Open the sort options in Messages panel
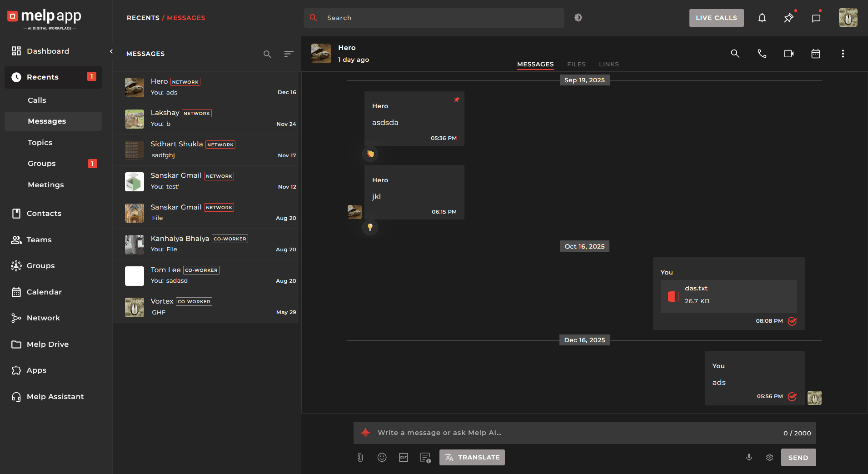Viewport: 868px width, 474px height. tap(289, 54)
